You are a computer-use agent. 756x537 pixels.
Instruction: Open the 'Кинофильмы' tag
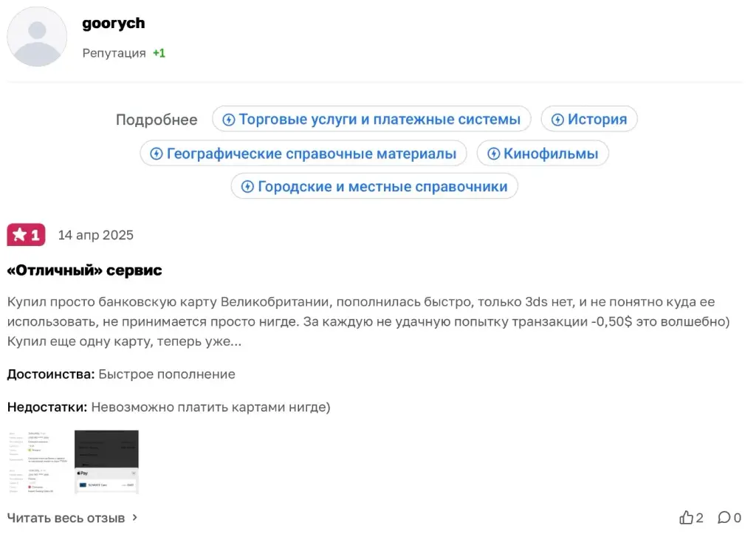(543, 154)
